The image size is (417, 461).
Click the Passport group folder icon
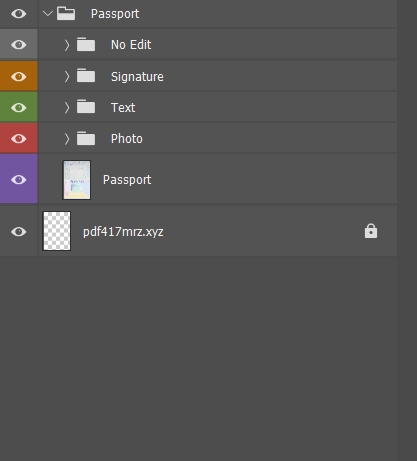pos(66,14)
